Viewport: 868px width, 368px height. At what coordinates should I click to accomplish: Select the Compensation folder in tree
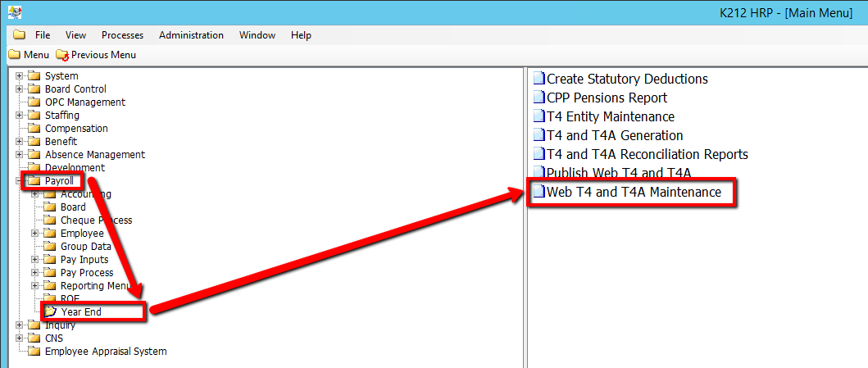(76, 129)
